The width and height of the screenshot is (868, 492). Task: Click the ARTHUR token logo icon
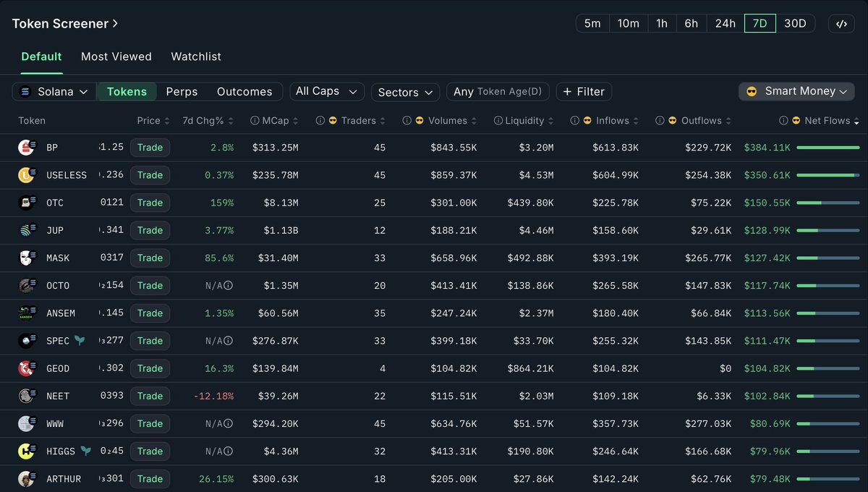(27, 479)
